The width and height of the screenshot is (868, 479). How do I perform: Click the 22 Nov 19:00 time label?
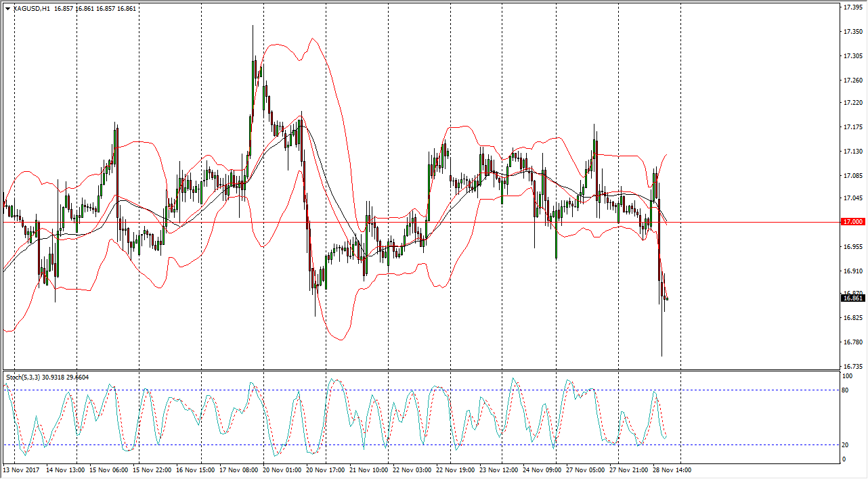tap(456, 470)
